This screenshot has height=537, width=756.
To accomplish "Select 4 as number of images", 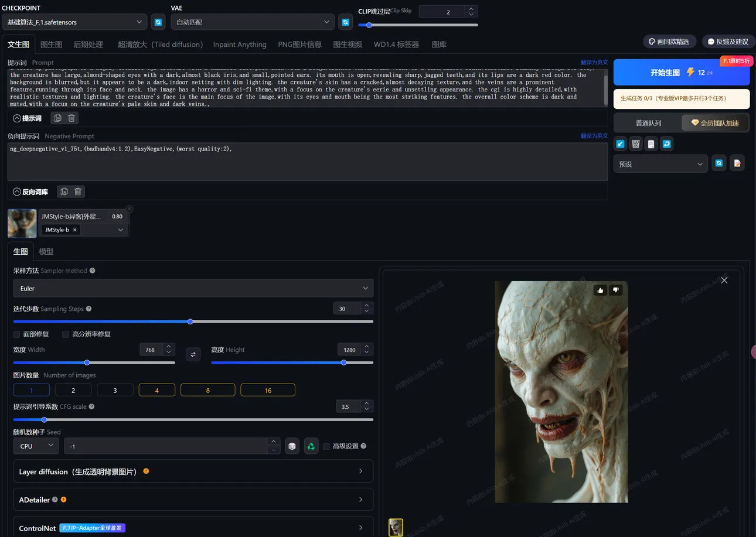I will [x=156, y=390].
